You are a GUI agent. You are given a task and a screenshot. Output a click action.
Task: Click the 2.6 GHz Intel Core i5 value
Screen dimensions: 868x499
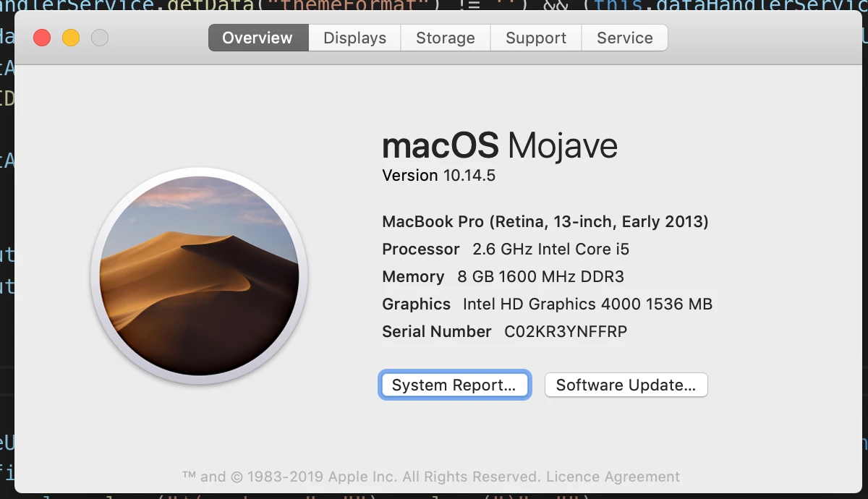[x=550, y=249]
